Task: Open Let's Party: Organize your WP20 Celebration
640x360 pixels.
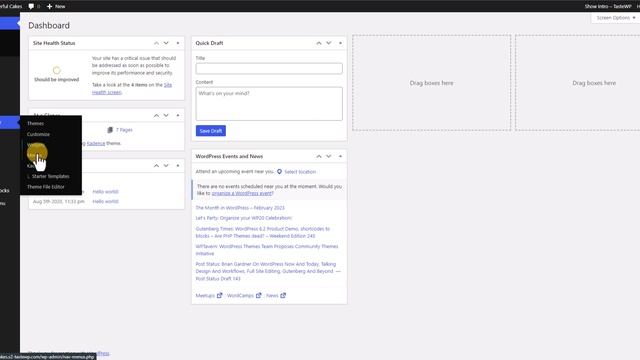Action: pos(244,218)
